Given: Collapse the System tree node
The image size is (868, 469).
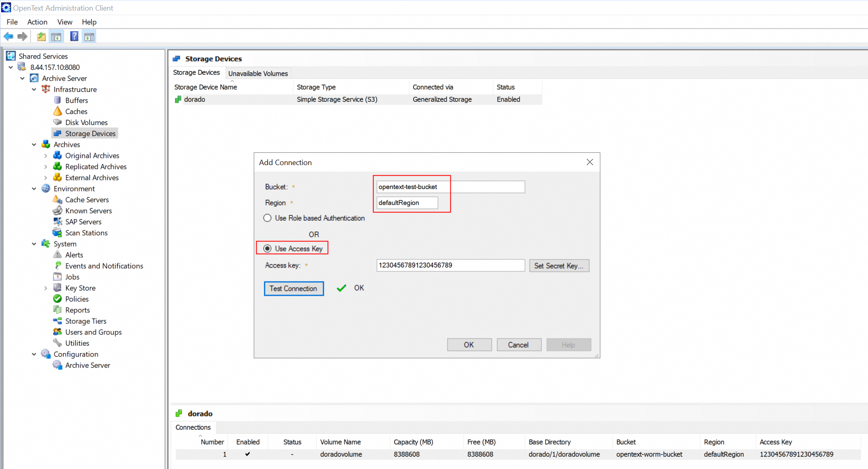Looking at the screenshot, I should pos(34,243).
